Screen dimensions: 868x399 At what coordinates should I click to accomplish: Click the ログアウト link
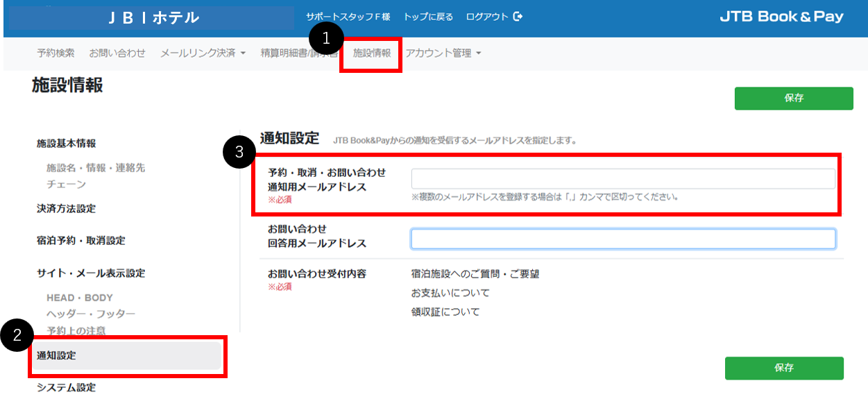487,17
